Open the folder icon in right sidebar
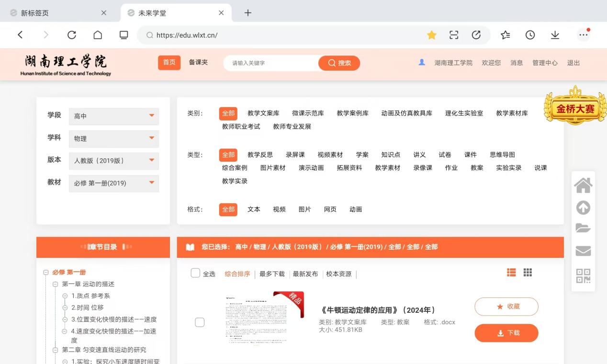Screen dimensions: 607x364 point(583,229)
